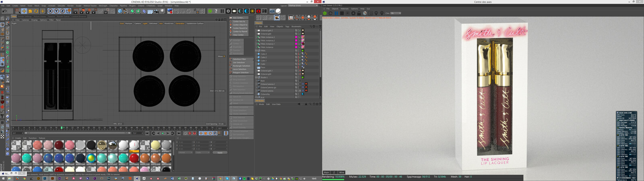The image size is (644, 181).
Task: Toggle world coordinate system icon
Action: coord(68,11)
